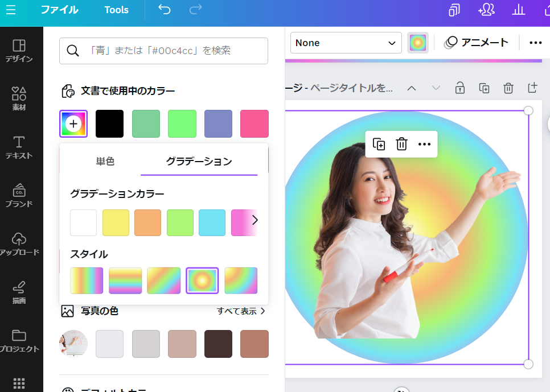Open the 描画 draw panel
The height and width of the screenshot is (392, 550).
[19, 292]
